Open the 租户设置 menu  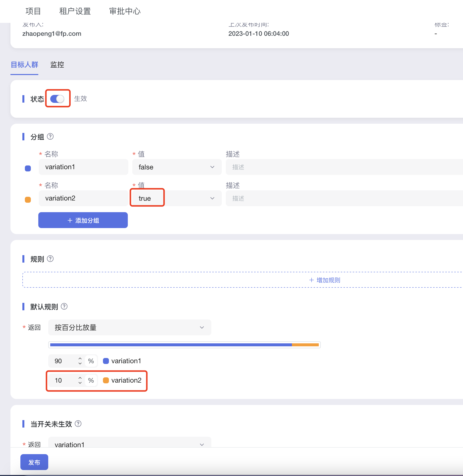coord(75,11)
